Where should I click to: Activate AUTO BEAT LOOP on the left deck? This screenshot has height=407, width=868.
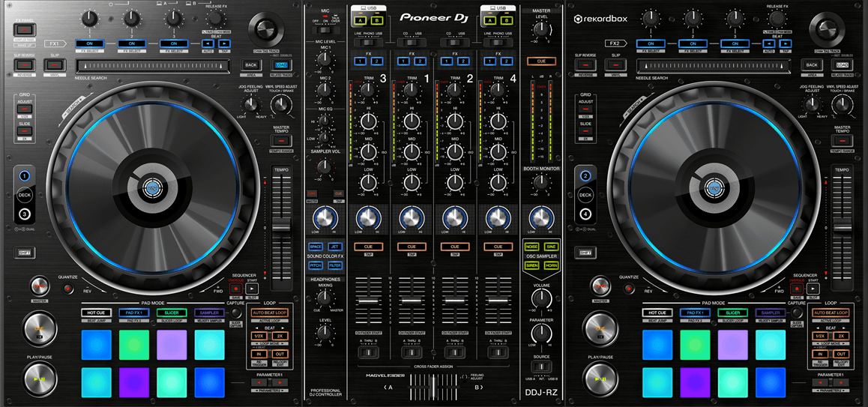click(271, 313)
